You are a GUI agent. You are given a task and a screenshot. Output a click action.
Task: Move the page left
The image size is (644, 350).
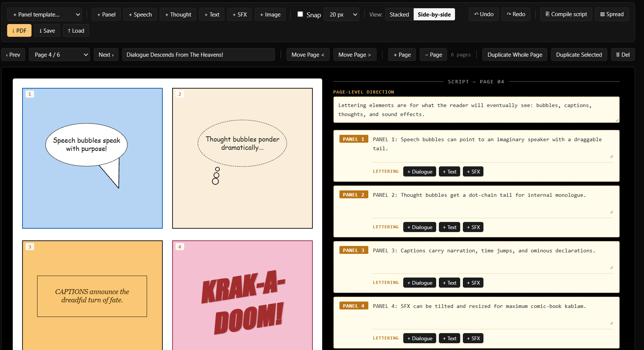(x=308, y=54)
